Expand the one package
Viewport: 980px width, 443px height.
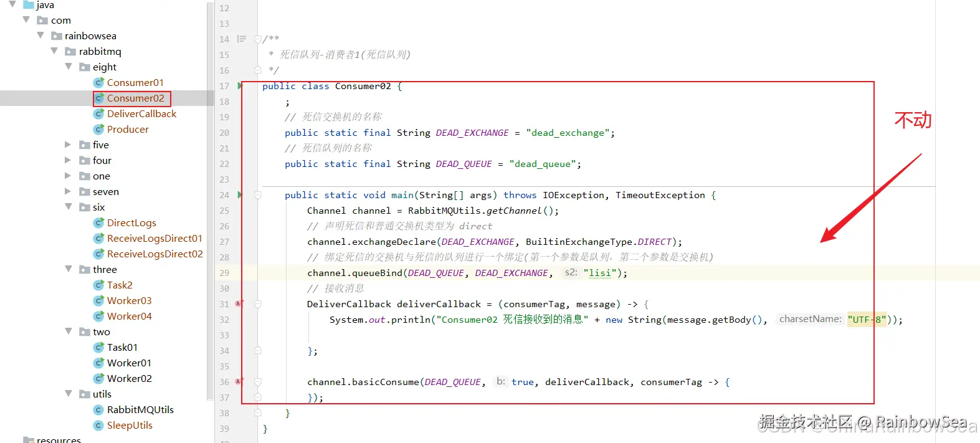coord(69,176)
